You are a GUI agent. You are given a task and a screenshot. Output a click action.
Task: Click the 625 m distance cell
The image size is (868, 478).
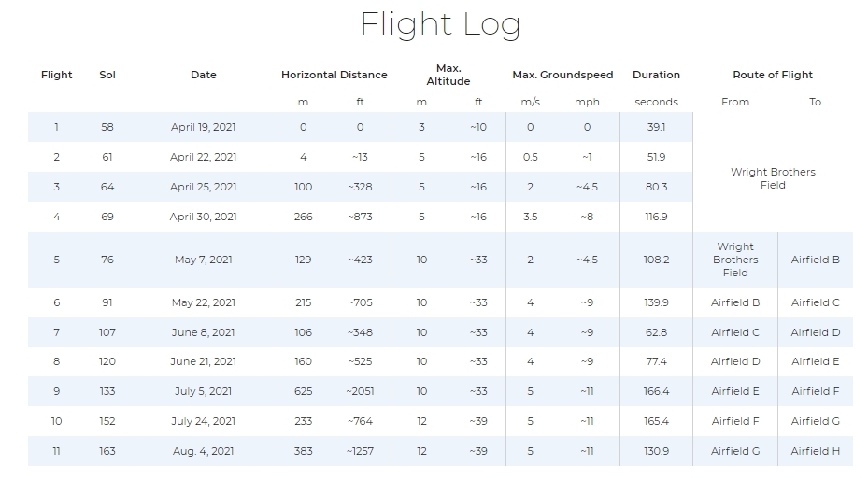coord(304,391)
